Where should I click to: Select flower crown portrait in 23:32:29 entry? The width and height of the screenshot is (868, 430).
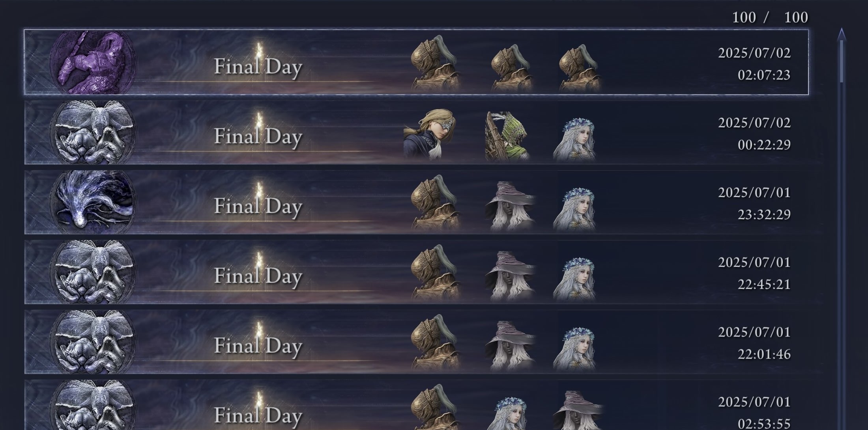point(575,209)
